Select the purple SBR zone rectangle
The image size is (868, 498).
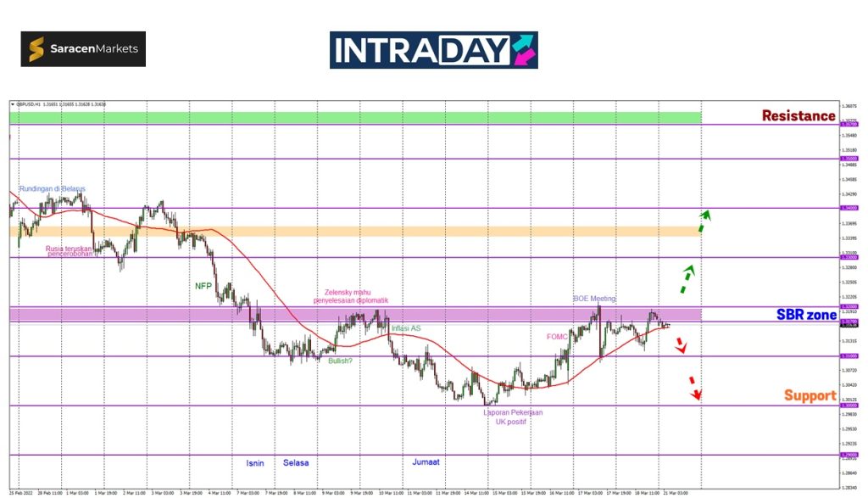point(356,315)
